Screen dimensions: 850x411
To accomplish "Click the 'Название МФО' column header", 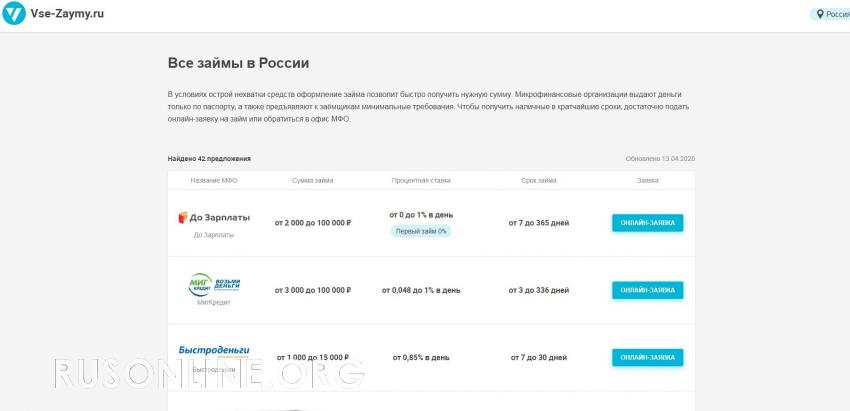I will (x=214, y=181).
